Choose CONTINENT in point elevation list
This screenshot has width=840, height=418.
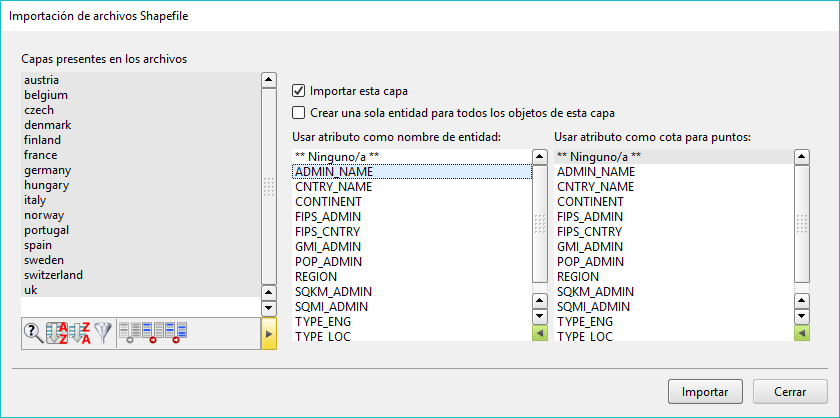(674, 202)
